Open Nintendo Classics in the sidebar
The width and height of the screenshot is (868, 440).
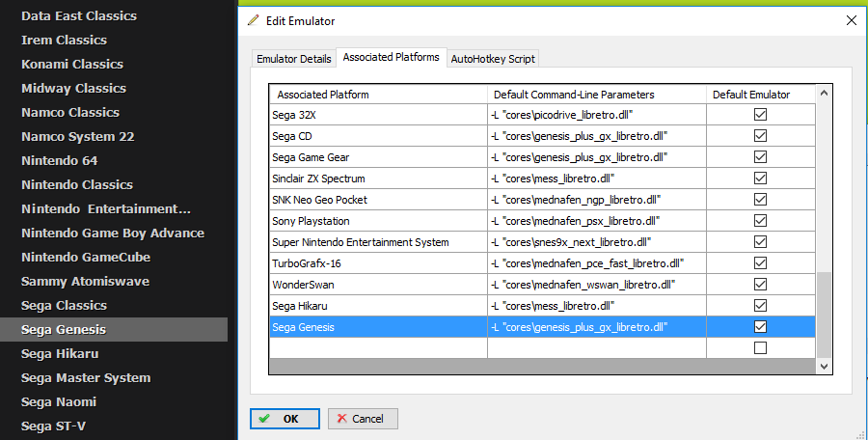pyautogui.click(x=77, y=184)
